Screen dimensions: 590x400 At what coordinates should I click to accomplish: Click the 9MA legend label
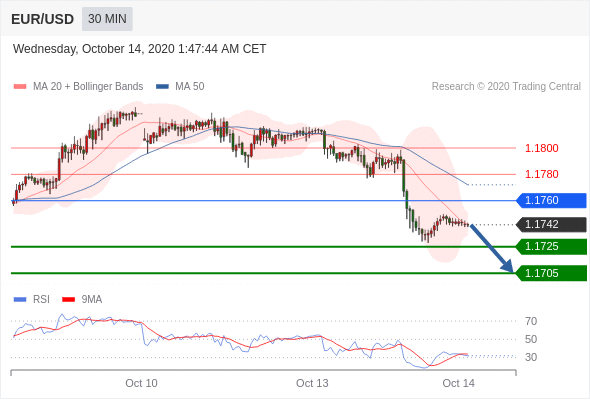tap(92, 300)
